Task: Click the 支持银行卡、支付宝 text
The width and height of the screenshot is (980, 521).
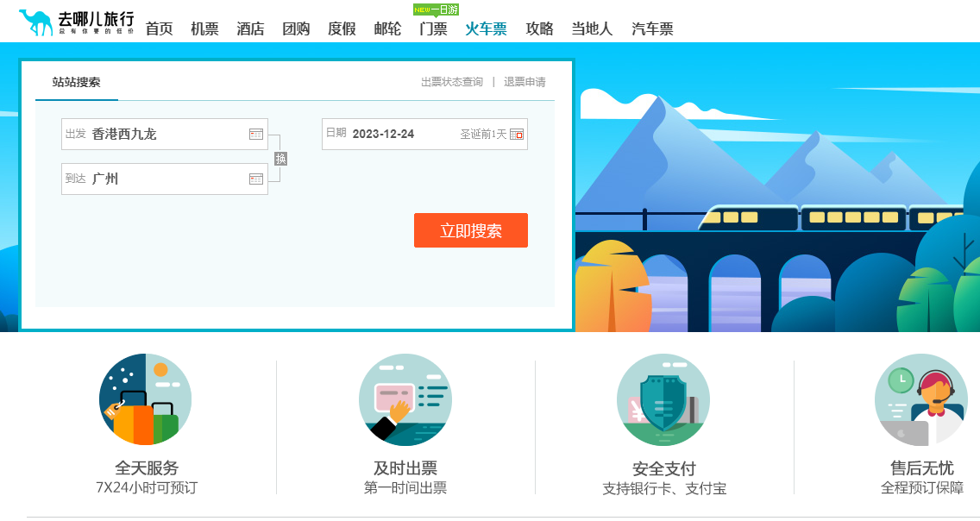Action: [663, 488]
